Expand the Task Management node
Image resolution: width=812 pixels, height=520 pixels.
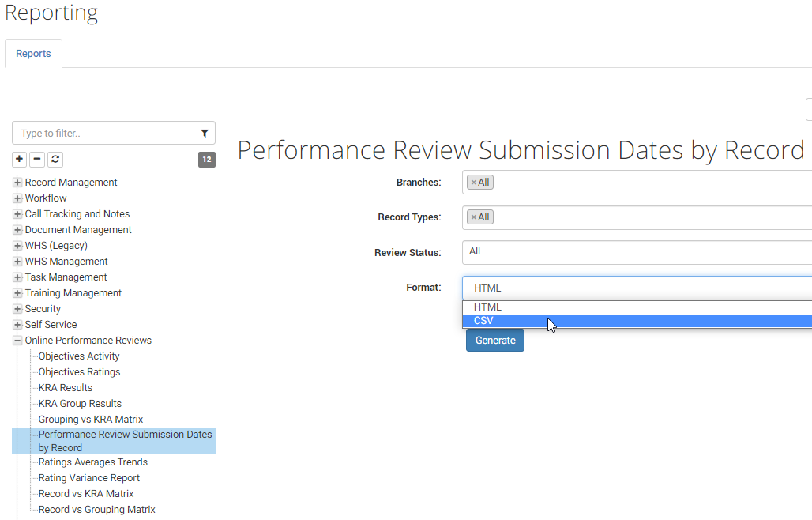pos(17,277)
